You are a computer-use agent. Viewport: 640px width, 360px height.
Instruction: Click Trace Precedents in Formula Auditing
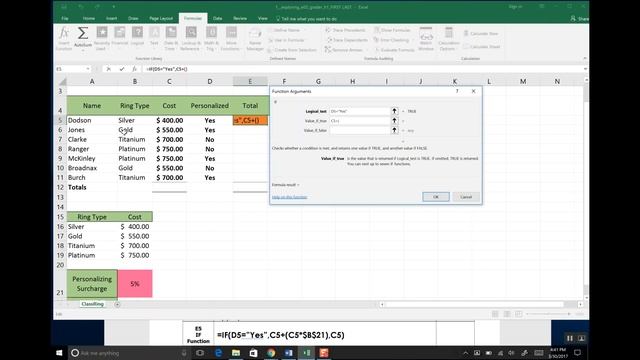point(345,30)
